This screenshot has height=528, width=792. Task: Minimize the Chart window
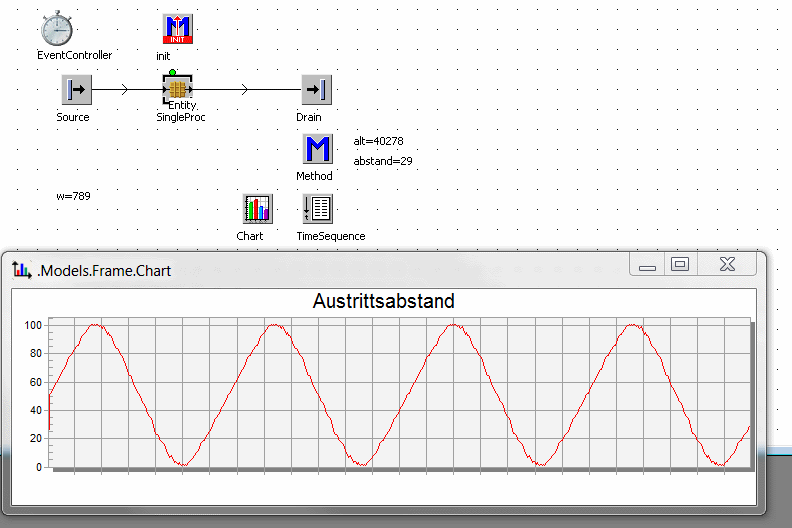tap(647, 265)
